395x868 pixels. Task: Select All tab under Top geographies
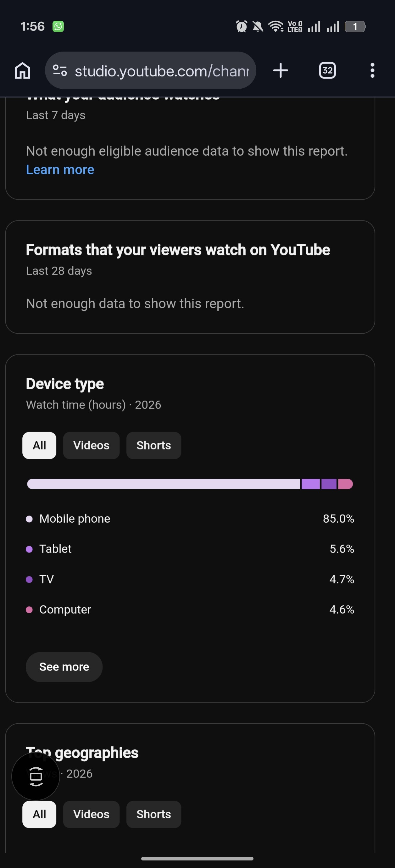pos(39,815)
